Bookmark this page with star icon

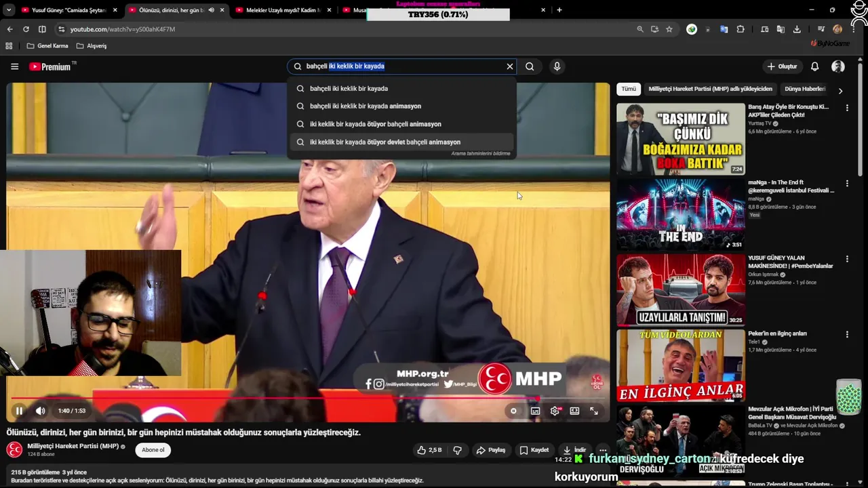(x=669, y=29)
